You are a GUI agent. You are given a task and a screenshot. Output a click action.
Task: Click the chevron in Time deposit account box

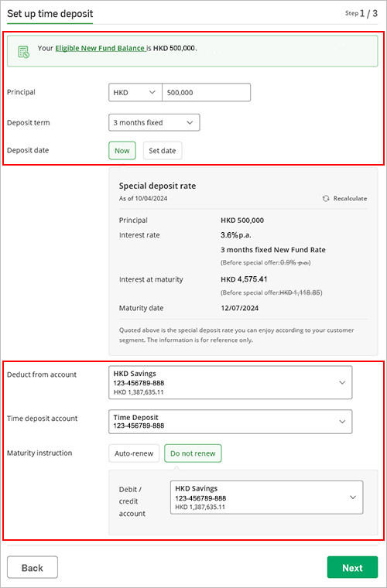(342, 422)
